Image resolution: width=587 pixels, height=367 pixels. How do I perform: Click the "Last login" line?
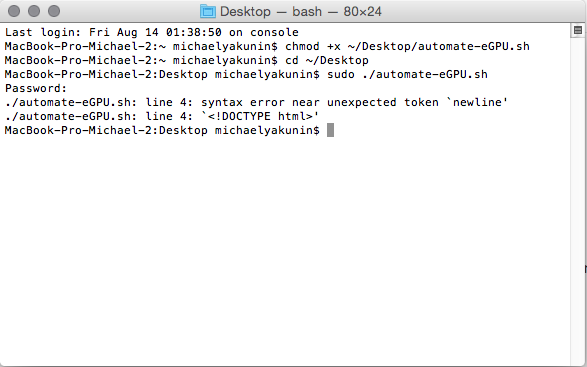(x=152, y=32)
